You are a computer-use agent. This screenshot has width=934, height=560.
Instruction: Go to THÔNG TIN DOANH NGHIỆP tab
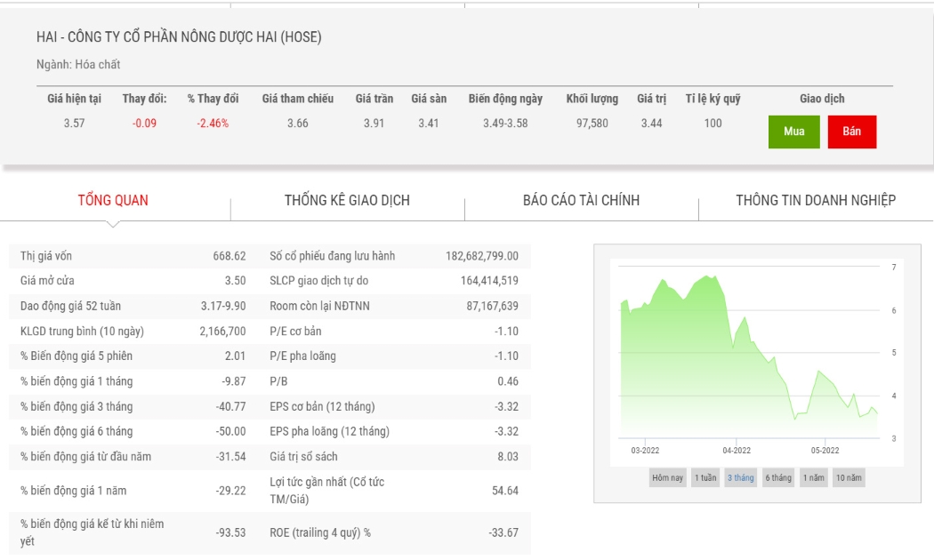[x=816, y=201]
